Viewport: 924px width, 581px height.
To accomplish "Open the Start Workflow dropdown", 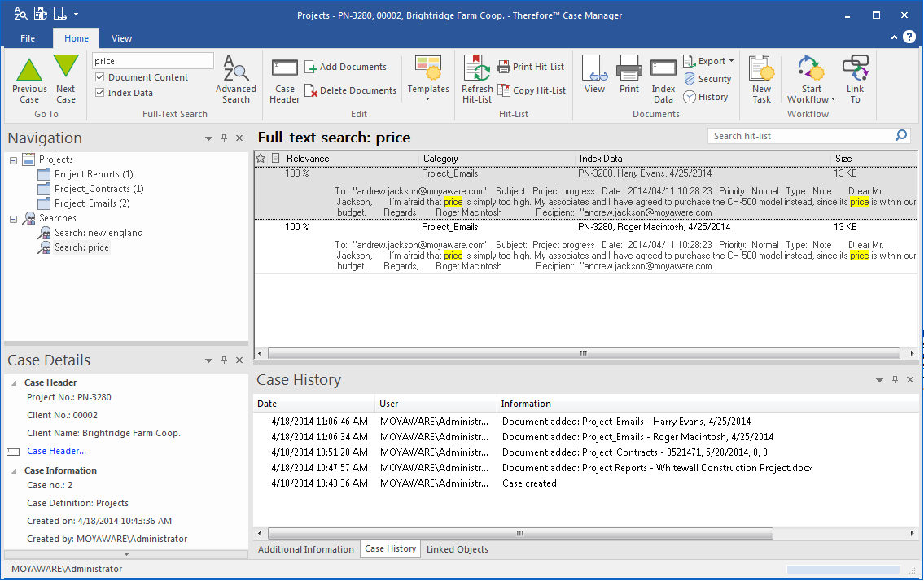I will [809, 77].
